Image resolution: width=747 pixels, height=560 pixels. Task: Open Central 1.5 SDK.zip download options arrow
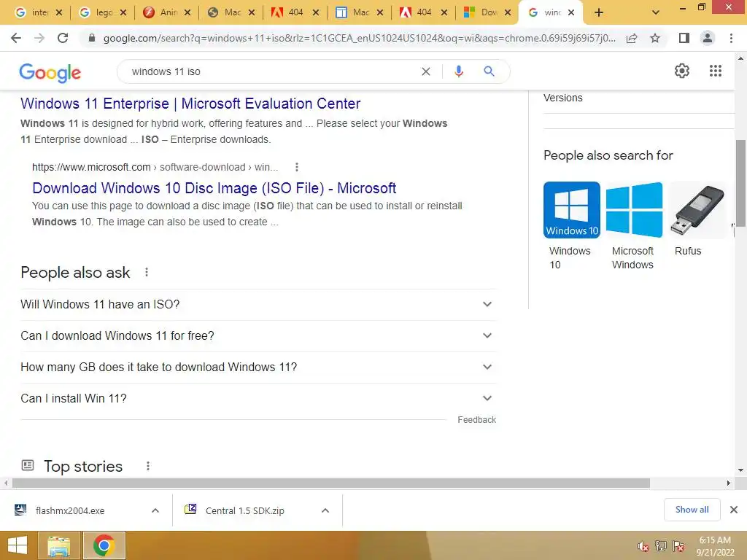[325, 510]
